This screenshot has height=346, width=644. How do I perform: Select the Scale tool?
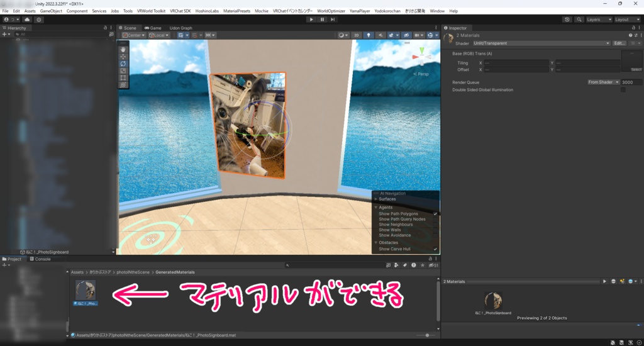point(123,70)
